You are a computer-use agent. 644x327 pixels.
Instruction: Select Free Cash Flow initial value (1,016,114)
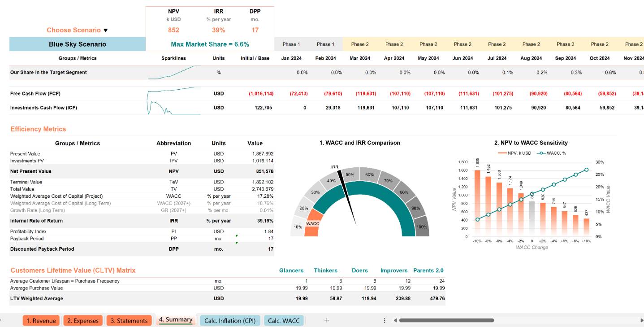point(261,93)
